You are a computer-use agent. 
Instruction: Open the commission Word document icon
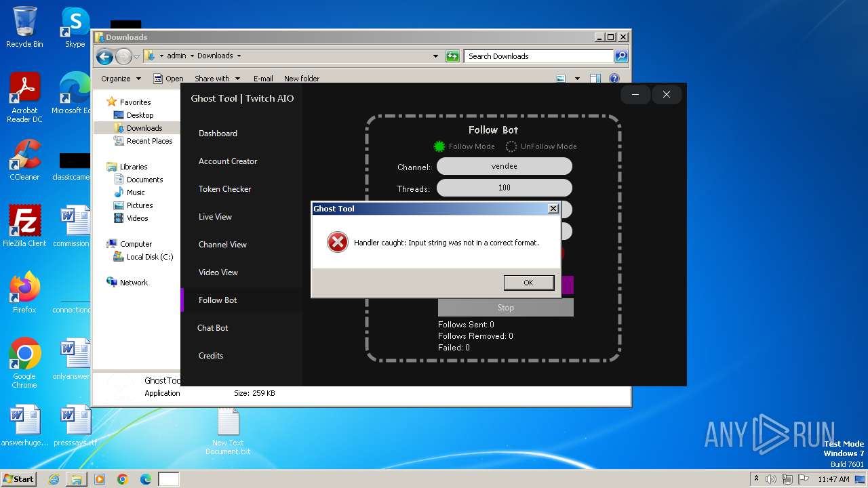point(73,226)
